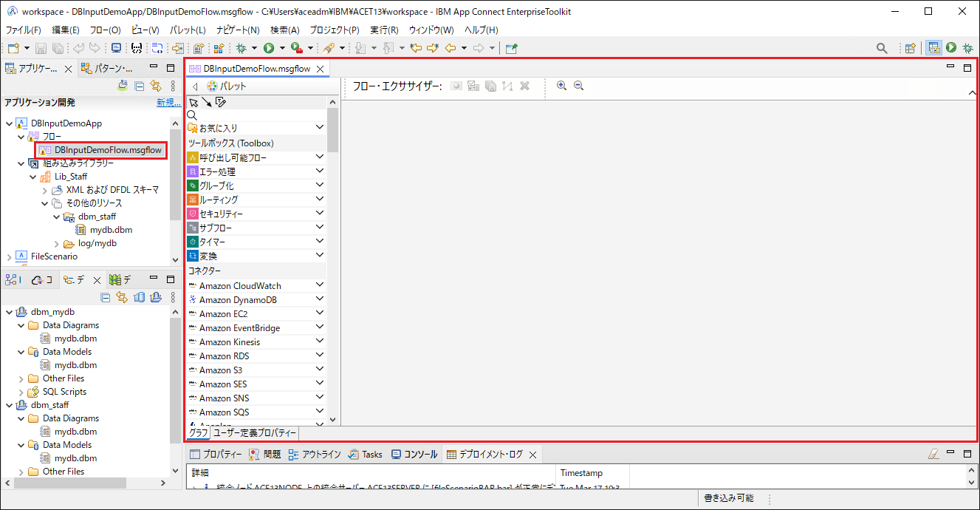
Task: Expand the Amazon S3 connector category
Action: click(320, 370)
